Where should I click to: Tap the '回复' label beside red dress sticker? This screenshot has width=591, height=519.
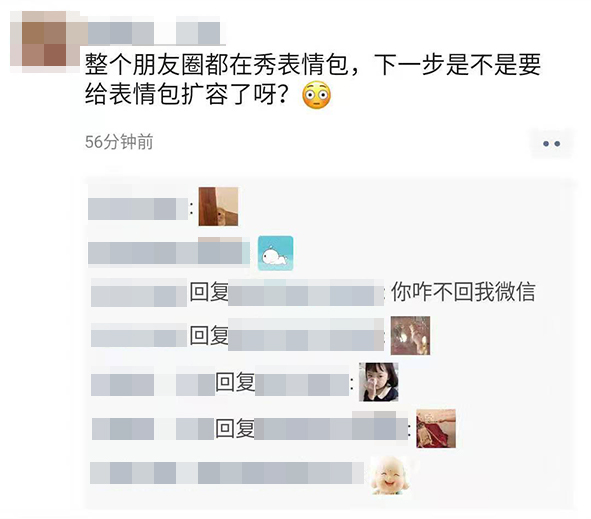[x=235, y=429]
